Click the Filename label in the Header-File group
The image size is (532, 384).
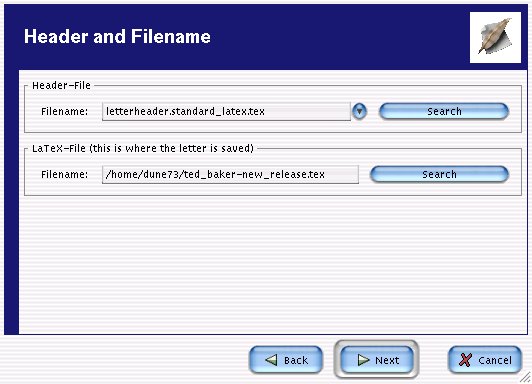tap(64, 111)
